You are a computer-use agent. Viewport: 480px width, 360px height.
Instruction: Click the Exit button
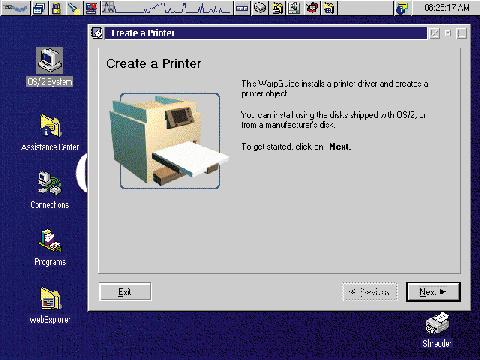point(125,292)
